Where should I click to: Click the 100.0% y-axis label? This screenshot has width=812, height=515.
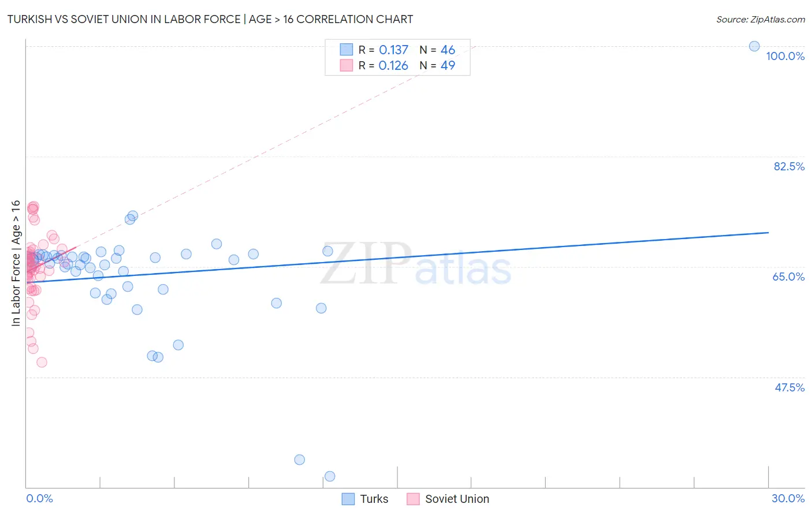[785, 56]
